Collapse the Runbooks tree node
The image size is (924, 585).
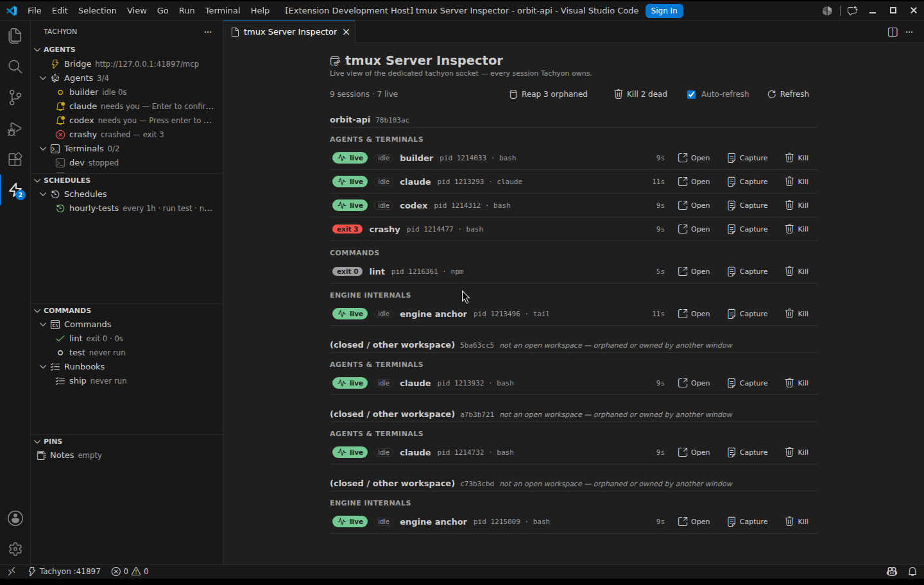[43, 367]
